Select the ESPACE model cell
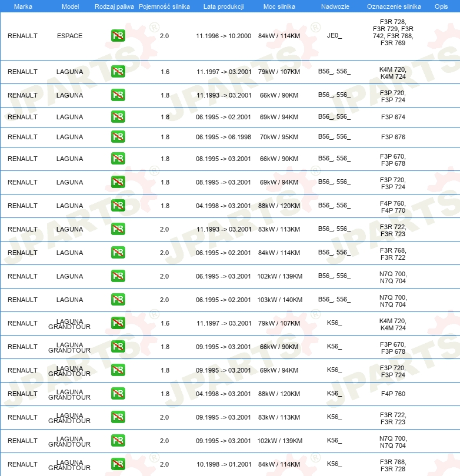The width and height of the screenshot is (460, 476). pyautogui.click(x=69, y=36)
